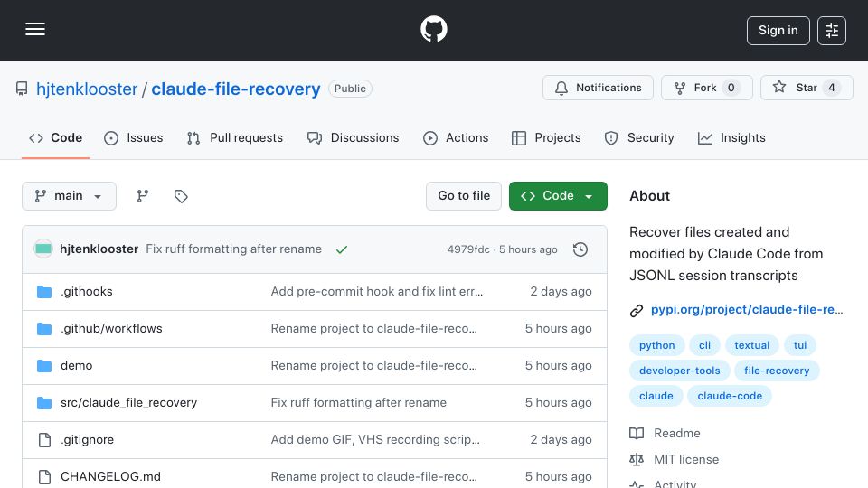Click the '5 hours ago' timestamp for demo

[x=559, y=366]
